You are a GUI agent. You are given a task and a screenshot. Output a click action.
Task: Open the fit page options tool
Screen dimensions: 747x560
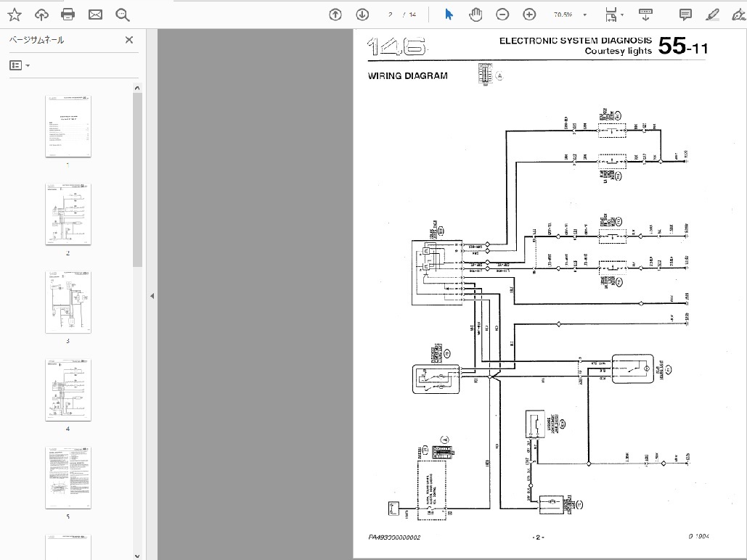611,15
